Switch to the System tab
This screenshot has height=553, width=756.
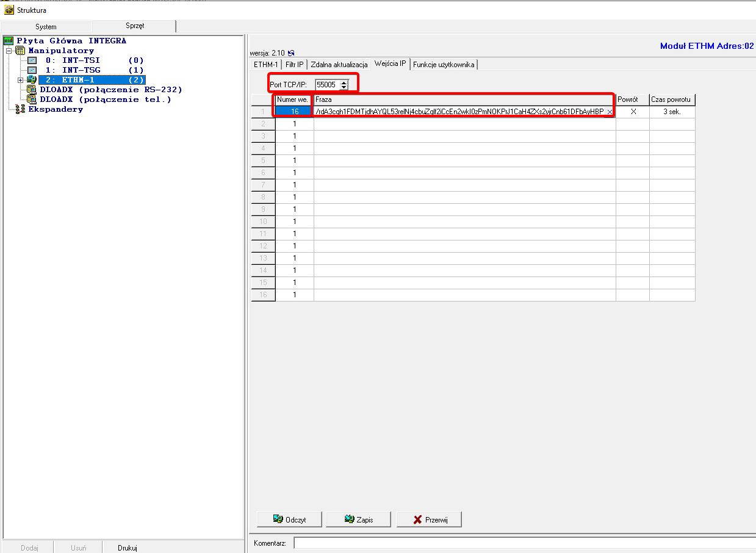[x=46, y=27]
